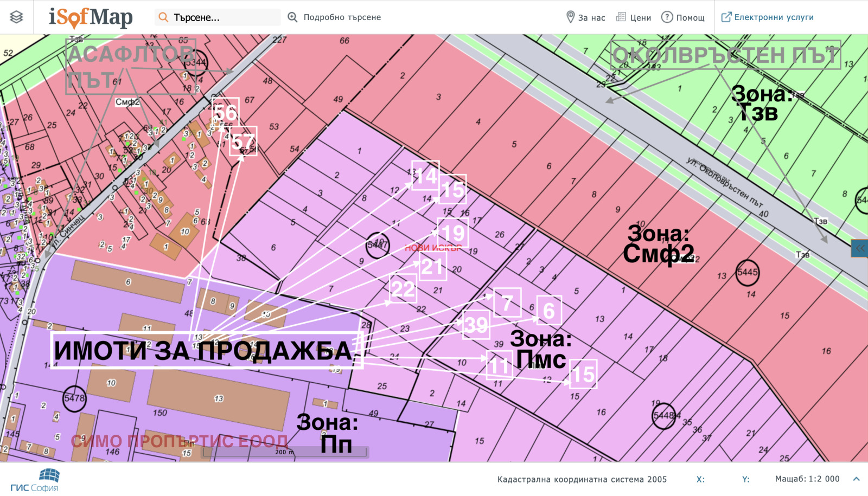Click the Цени price list icon

621,17
